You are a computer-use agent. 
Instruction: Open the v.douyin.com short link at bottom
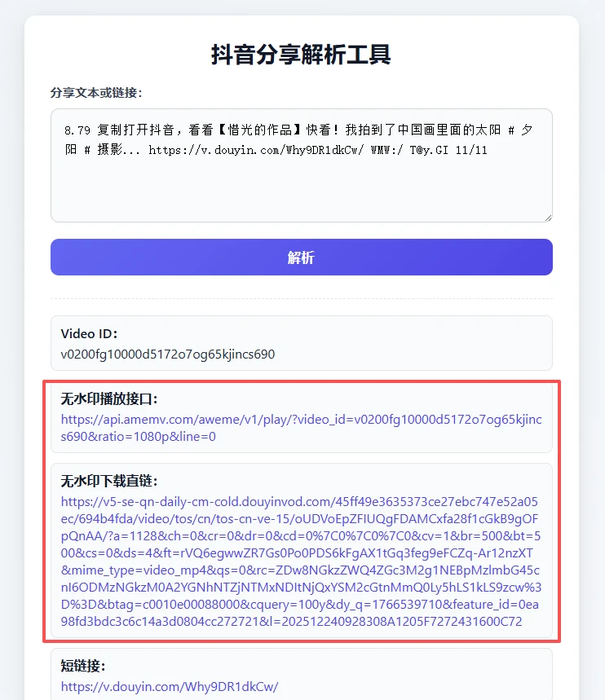point(170,686)
